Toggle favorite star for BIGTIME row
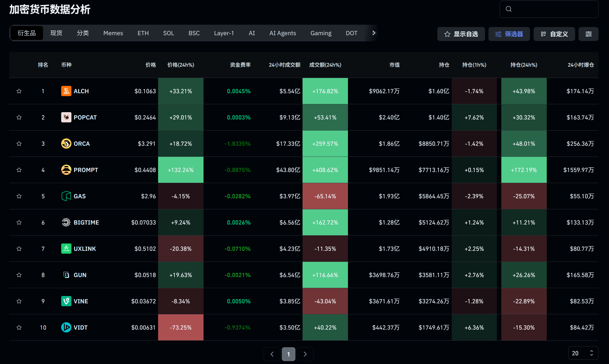The image size is (609, 364). coord(19,222)
